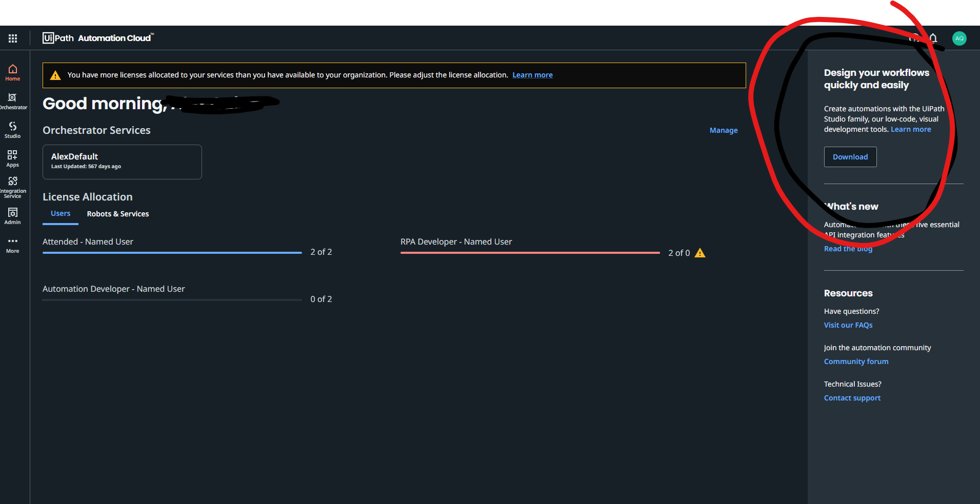
Task: Open Orchestrator from the sidebar
Action: pos(13,102)
